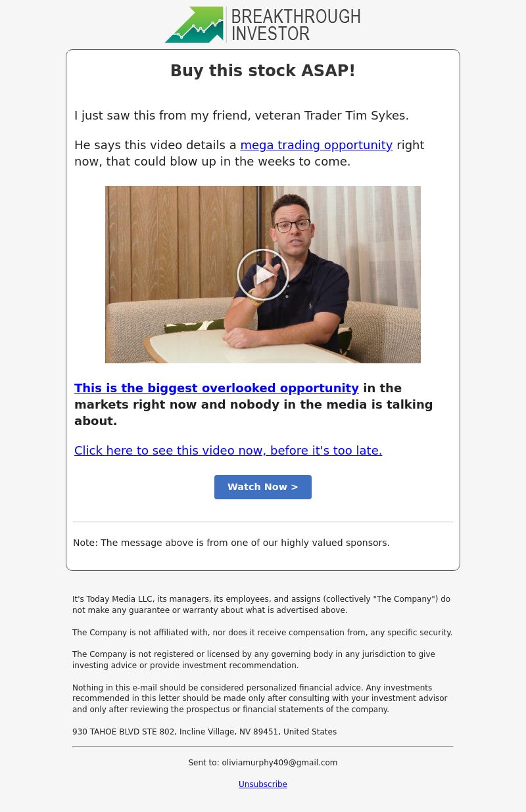Click the green arrow chart logo icon
The width and height of the screenshot is (526, 812).
[194, 25]
